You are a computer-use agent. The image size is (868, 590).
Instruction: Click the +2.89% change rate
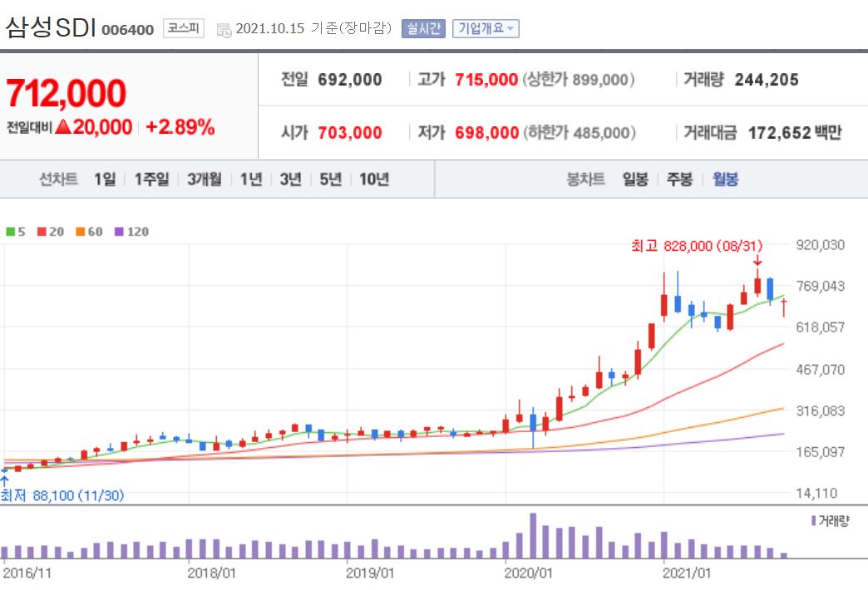(180, 127)
